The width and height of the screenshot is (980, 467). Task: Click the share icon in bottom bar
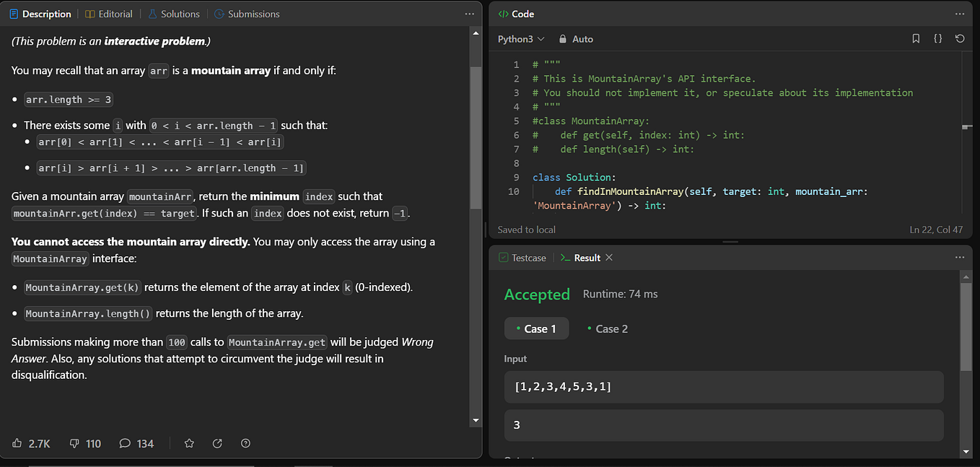[x=217, y=443]
